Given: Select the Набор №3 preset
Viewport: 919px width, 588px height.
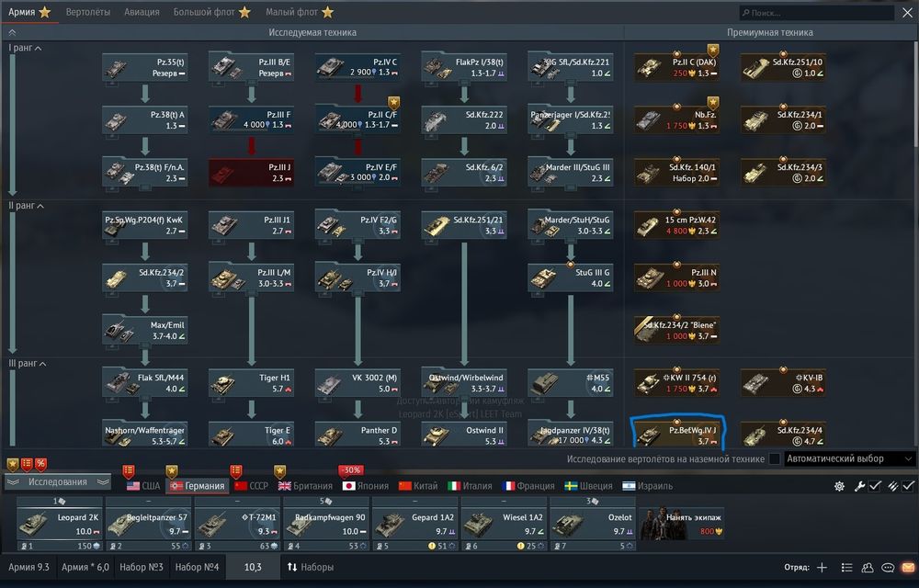Looking at the screenshot, I should tap(142, 567).
